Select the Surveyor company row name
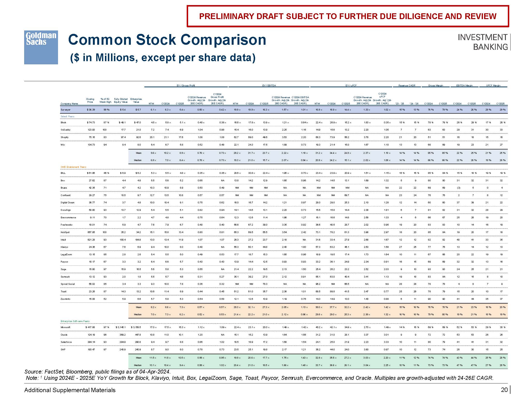 66,110
